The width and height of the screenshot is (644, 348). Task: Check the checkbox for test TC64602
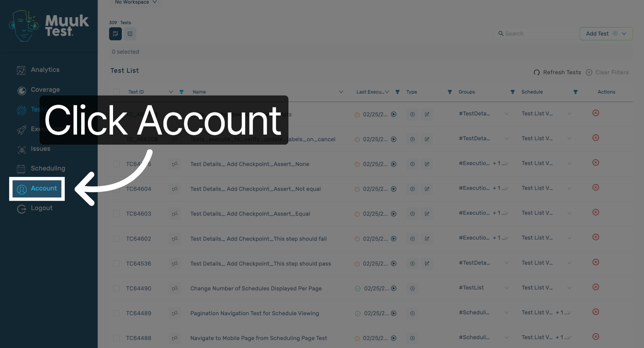116,239
